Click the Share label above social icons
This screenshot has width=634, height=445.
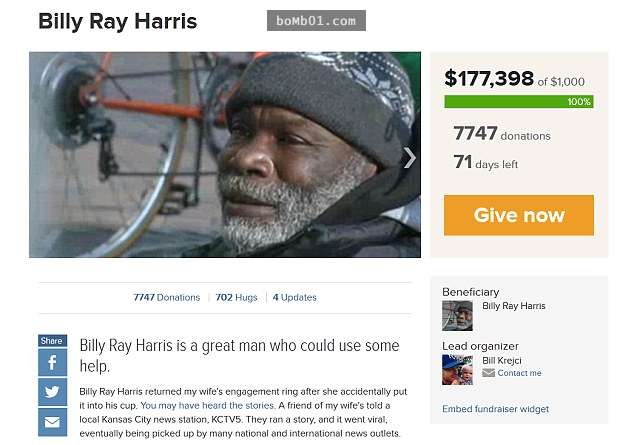tap(52, 341)
